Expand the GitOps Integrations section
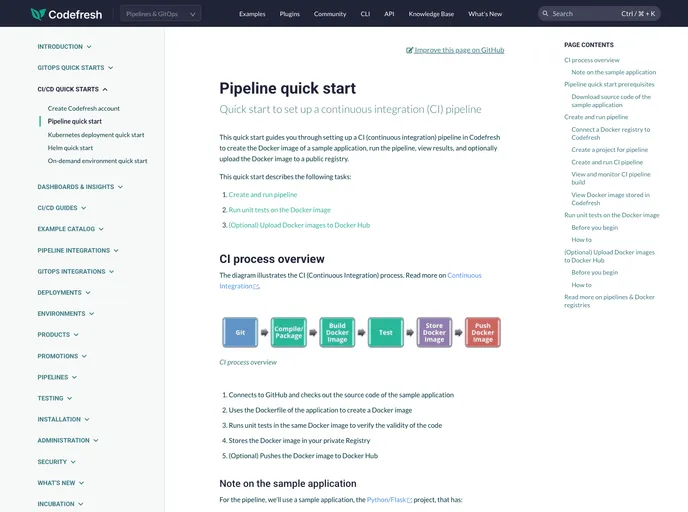The image size is (688, 512). pyautogui.click(x=76, y=272)
